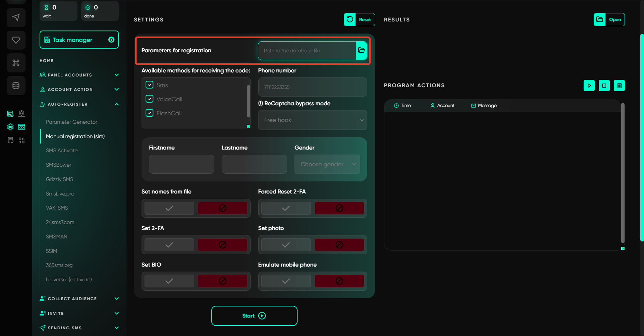Screen dimensions: 644x336
Task: Reset the settings with Reset button
Action: point(359,19)
